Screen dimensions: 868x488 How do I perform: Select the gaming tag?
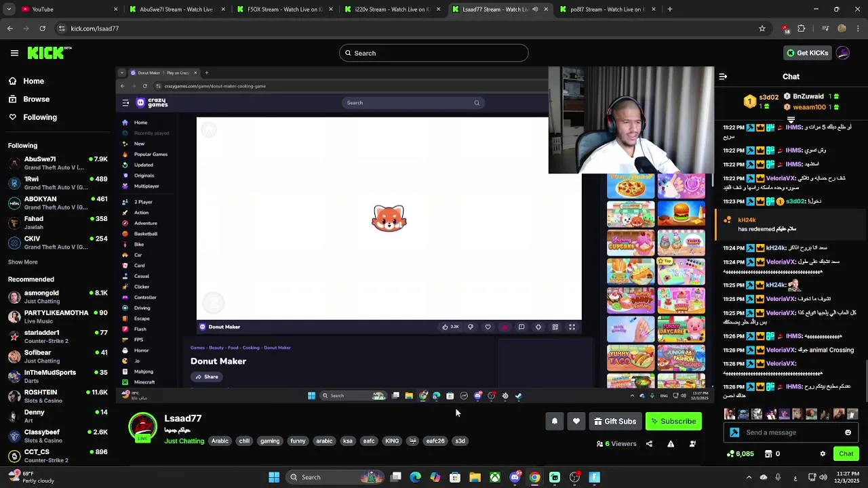pos(270,441)
